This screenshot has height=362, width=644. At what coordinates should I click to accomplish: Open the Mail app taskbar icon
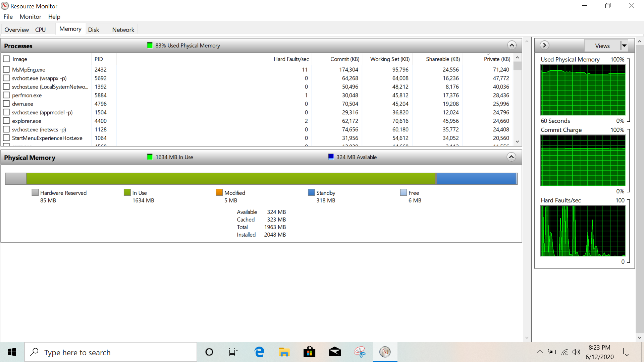click(334, 352)
